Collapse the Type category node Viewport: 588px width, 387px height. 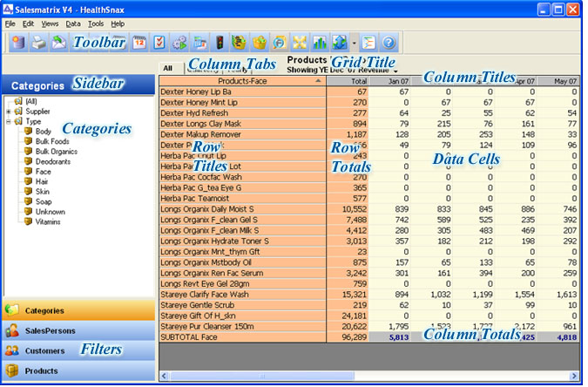8,122
